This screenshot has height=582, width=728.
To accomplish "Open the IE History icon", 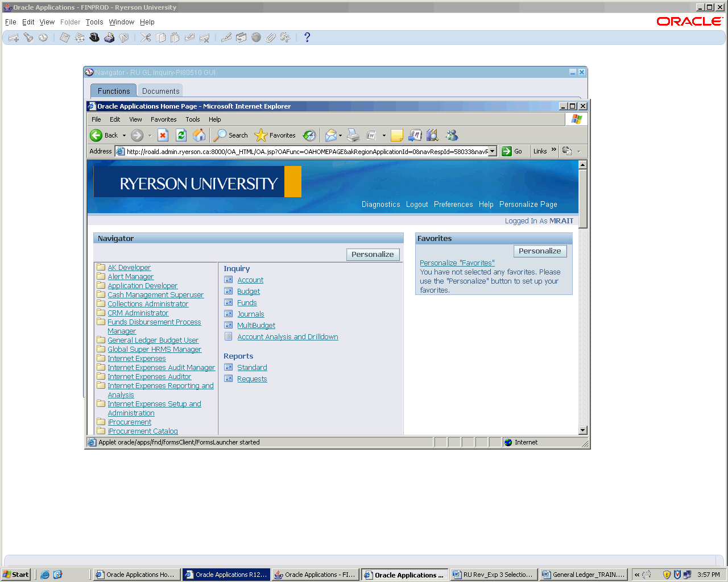I will (309, 135).
